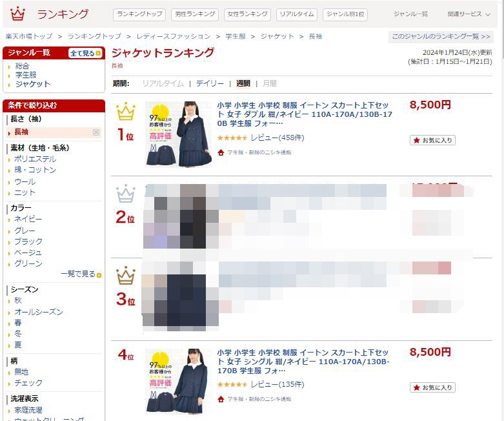Select the デイリー ranking period
This screenshot has width=504, height=421.
pyautogui.click(x=210, y=84)
